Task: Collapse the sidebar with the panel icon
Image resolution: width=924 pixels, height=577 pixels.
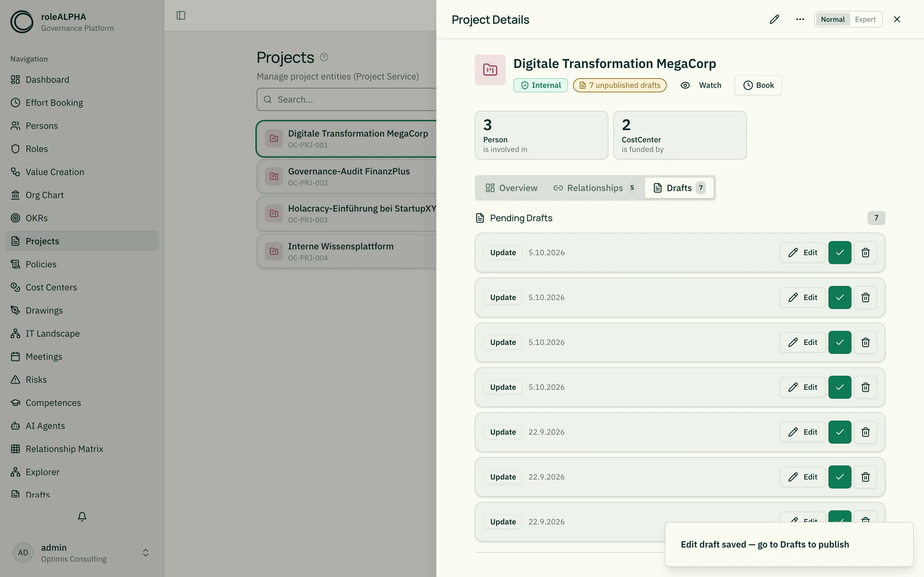Action: click(x=181, y=16)
